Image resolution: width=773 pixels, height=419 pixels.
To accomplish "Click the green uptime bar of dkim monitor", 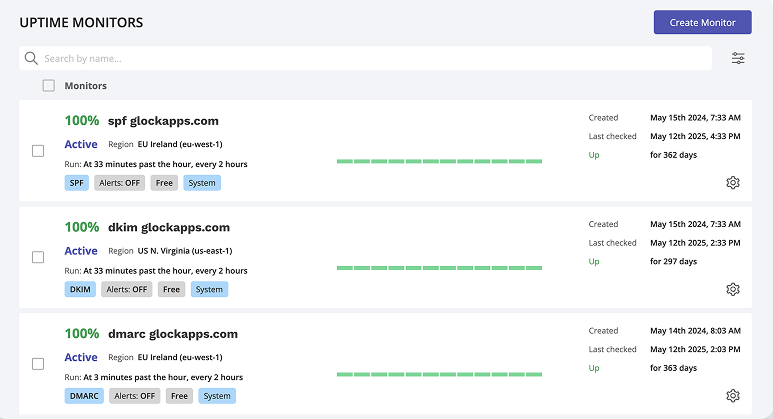I will [439, 267].
